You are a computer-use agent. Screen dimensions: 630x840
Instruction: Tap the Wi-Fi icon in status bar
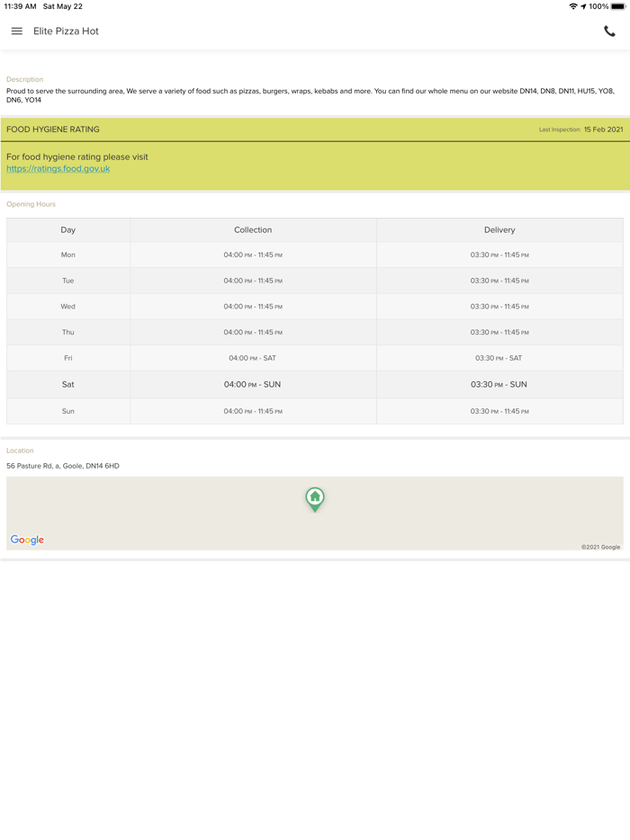(x=573, y=6)
